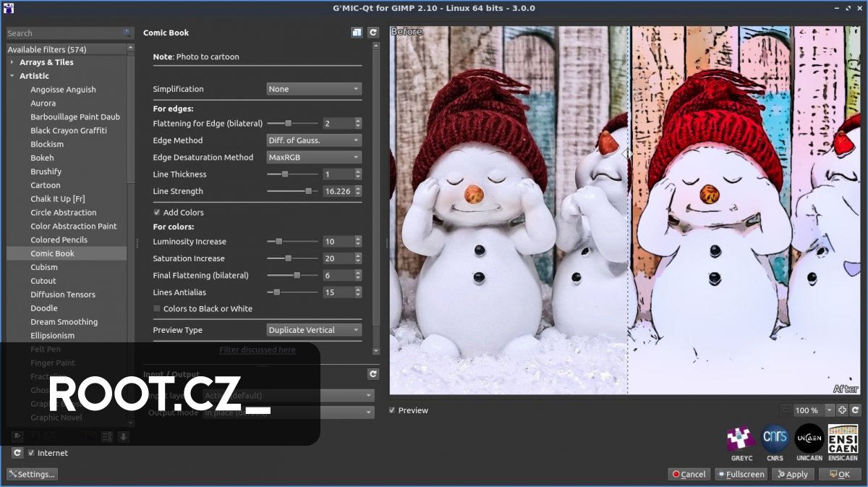The image size is (868, 487).
Task: Click the GREYC logo
Action: pos(741,439)
